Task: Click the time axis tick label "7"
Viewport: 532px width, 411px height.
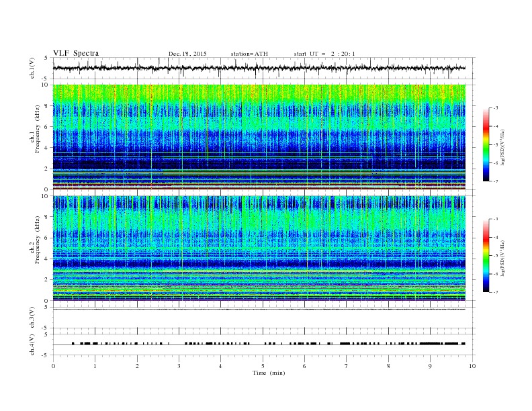Action: click(347, 366)
